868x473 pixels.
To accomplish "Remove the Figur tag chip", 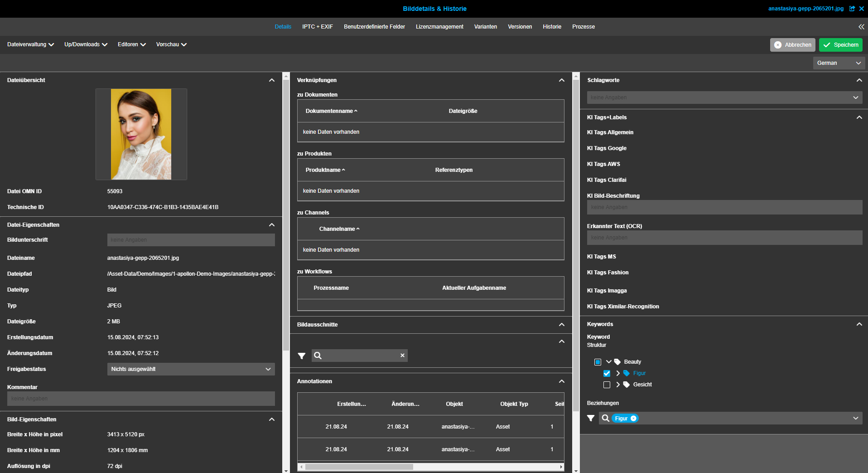I will tap(633, 419).
